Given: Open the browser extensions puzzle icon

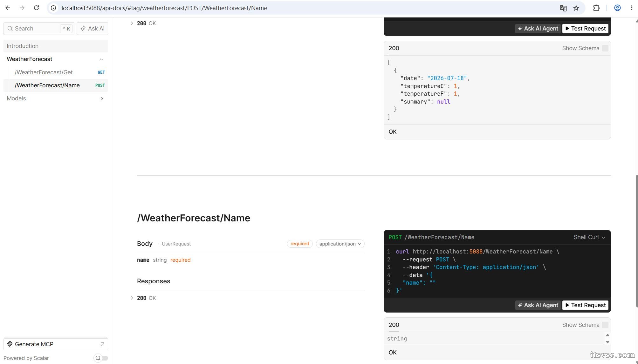Looking at the screenshot, I should click(x=596, y=8).
